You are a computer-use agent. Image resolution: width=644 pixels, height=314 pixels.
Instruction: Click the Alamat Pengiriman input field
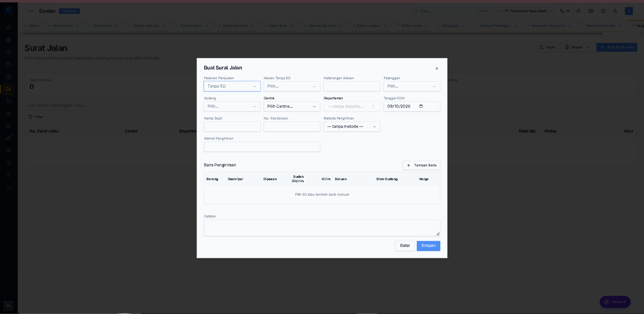262,147
